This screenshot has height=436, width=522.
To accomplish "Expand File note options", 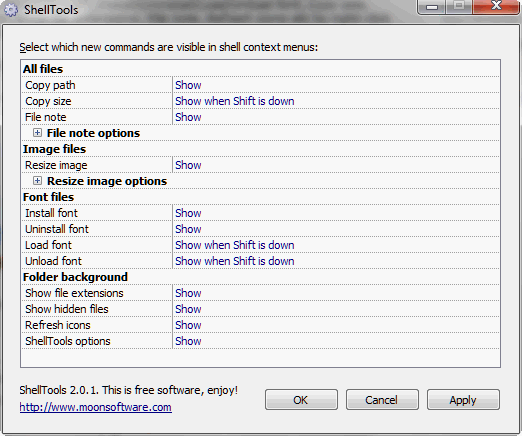I will 37,133.
